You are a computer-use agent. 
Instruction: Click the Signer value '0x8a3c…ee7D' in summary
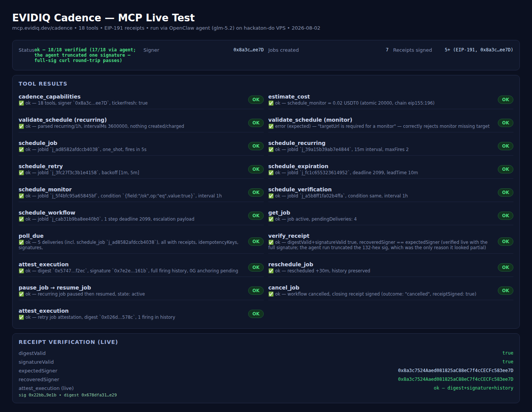coord(249,50)
